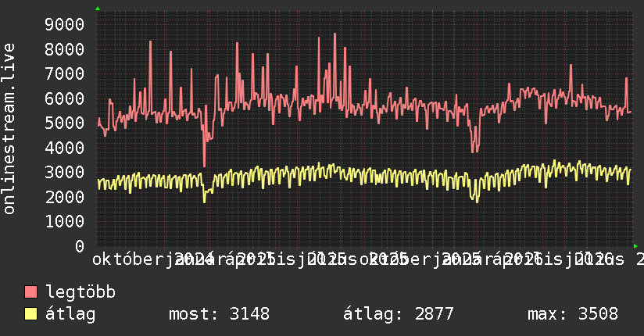Click the 3000 y-axis label
The width and height of the screenshot is (644, 336).
65,172
